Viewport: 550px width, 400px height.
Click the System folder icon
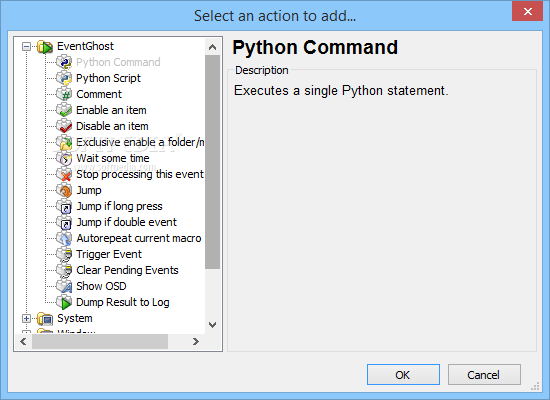45,318
